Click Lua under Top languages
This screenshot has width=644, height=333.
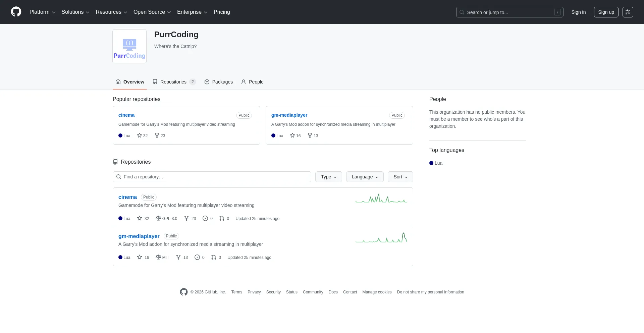[436, 163]
